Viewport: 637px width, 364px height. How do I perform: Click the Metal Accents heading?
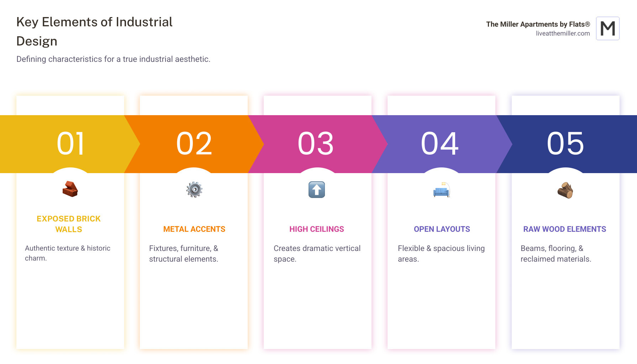point(194,229)
